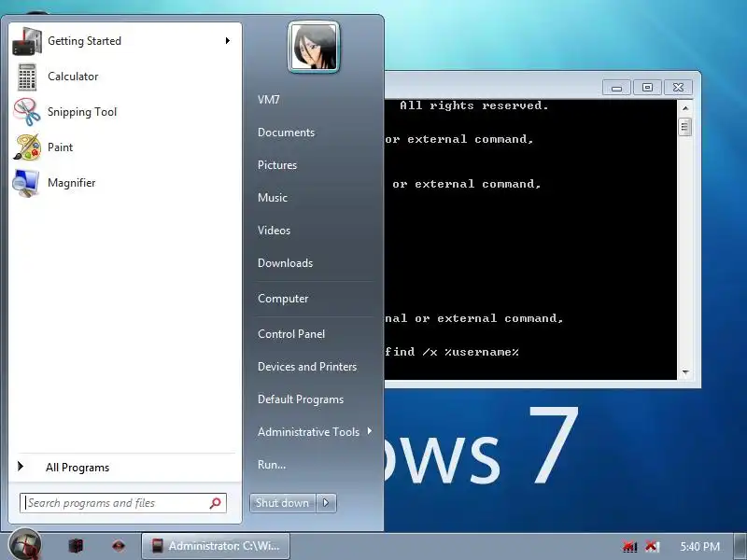Open the VM7 user folder
The image size is (747, 560).
click(269, 100)
